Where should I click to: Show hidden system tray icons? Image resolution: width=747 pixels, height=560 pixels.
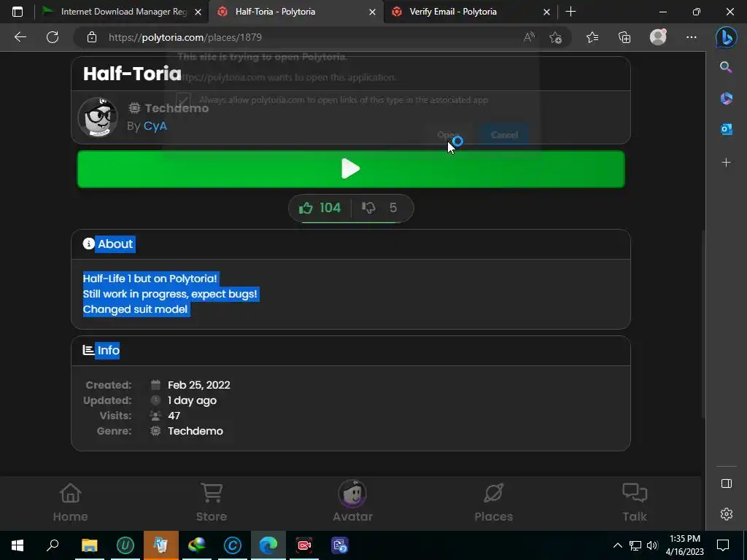click(617, 545)
